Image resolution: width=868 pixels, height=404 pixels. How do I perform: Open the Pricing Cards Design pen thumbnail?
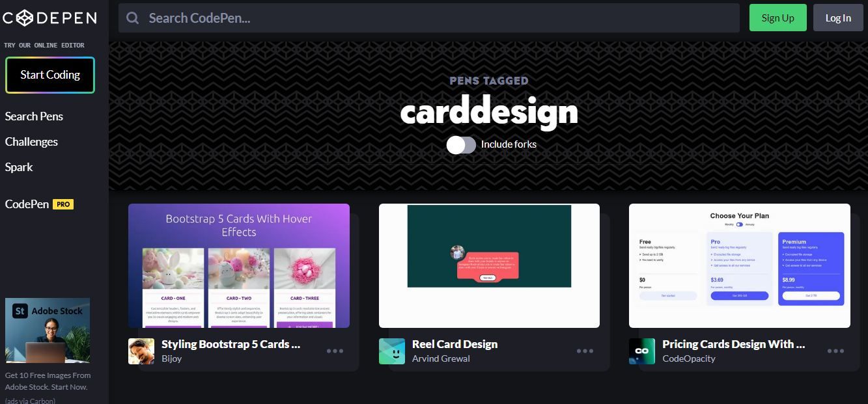[740, 265]
